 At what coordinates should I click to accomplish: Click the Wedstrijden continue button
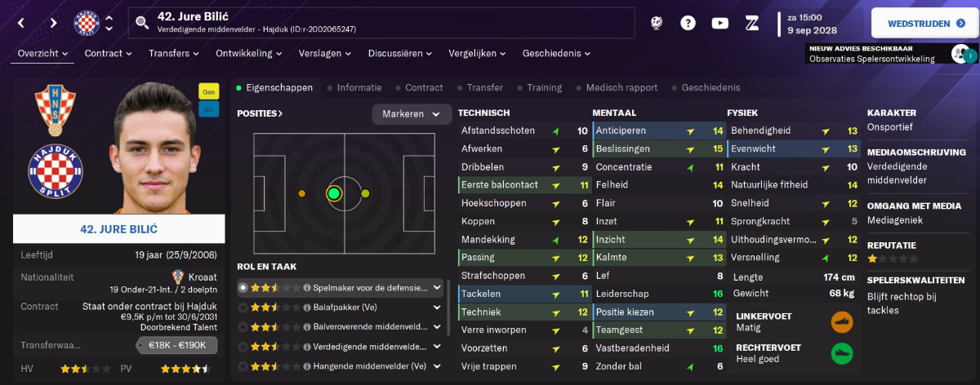click(x=924, y=23)
